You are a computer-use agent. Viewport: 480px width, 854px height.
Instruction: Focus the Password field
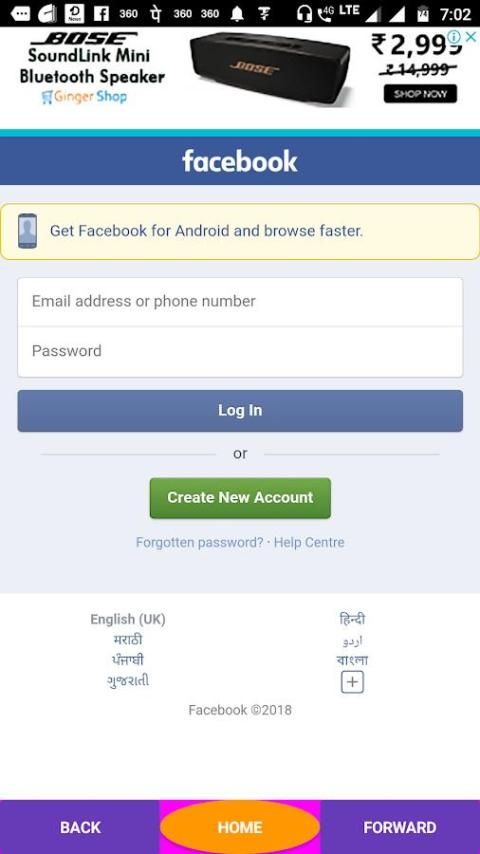tap(240, 351)
